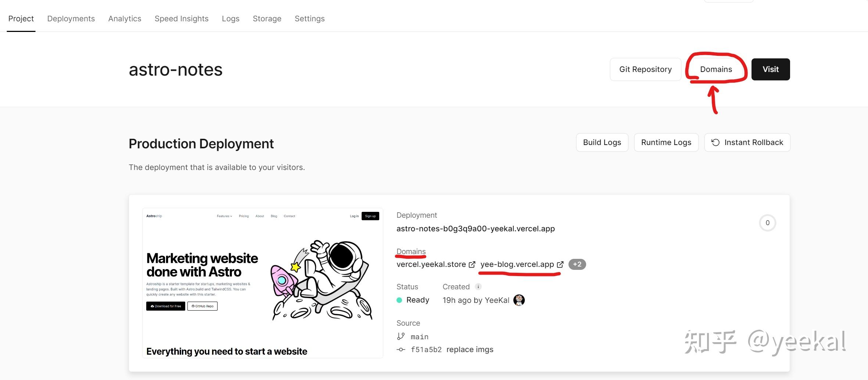Viewport: 868px width, 380px height.
Task: Open external link icon beside yee-blog.vercel.app
Action: coord(560,264)
